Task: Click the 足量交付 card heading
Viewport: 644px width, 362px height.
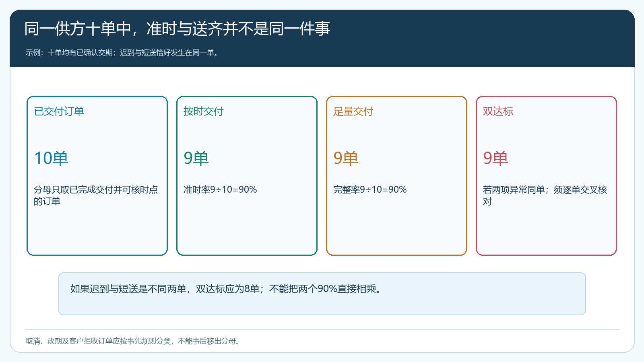Action: [x=353, y=111]
